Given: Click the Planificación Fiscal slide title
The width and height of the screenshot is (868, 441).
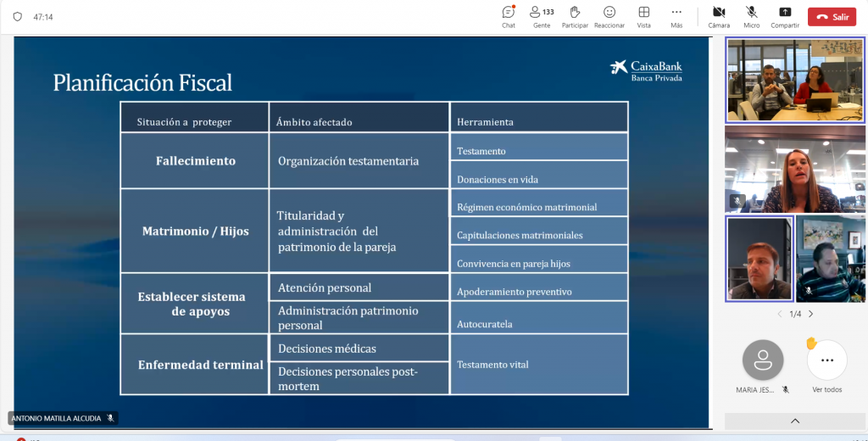Looking at the screenshot, I should [x=142, y=83].
